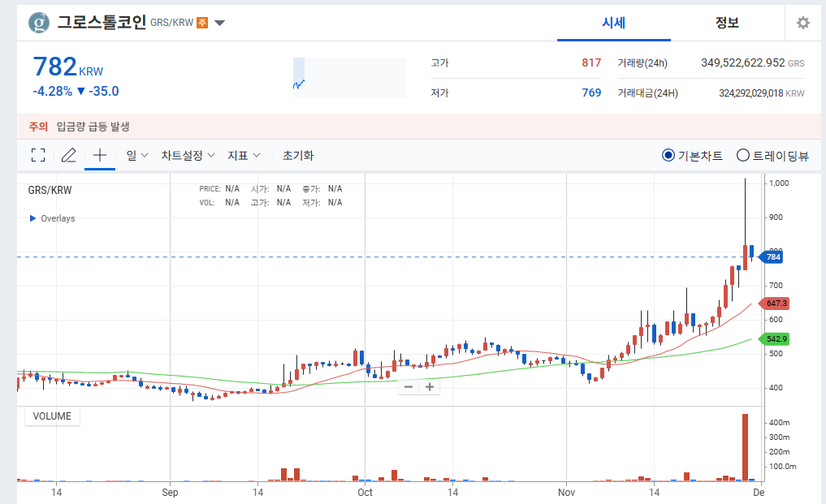Click the 거래량(24h) label
This screenshot has height=504, width=826.
[x=642, y=63]
